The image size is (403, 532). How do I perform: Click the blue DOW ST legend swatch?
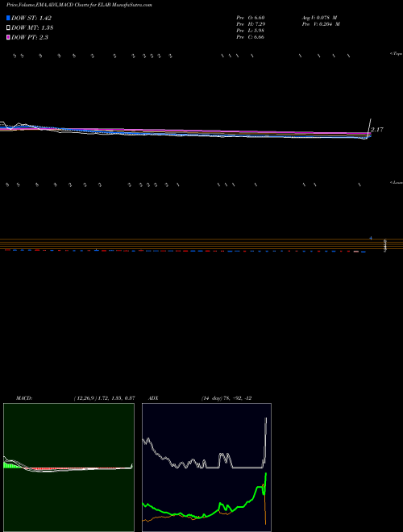[x=8, y=18]
